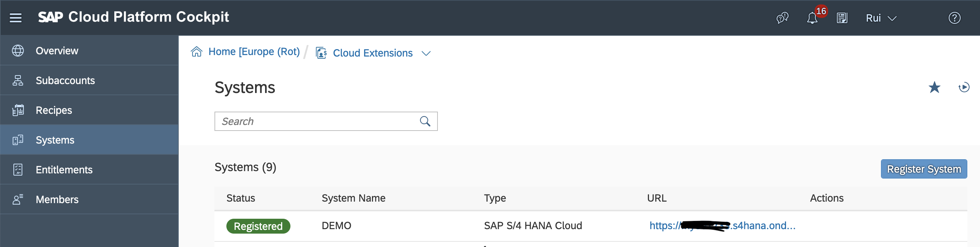Open the DEMO system s4hana URL link
Screen dimensions: 980x247
click(722, 226)
